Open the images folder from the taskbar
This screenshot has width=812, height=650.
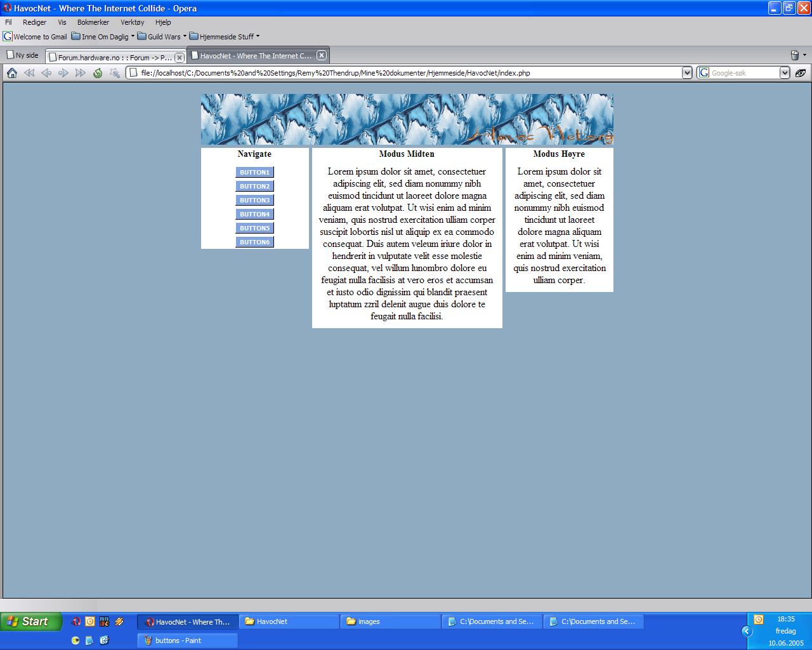pyautogui.click(x=391, y=621)
